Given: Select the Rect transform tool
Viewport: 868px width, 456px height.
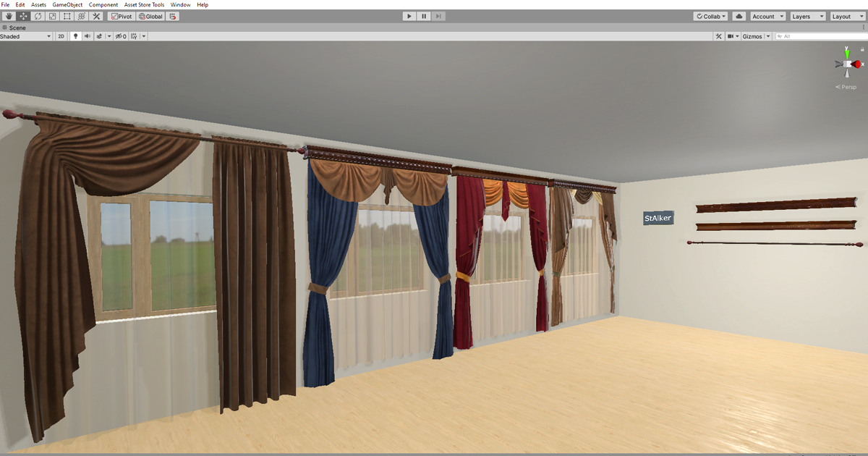Looking at the screenshot, I should pyautogui.click(x=67, y=16).
